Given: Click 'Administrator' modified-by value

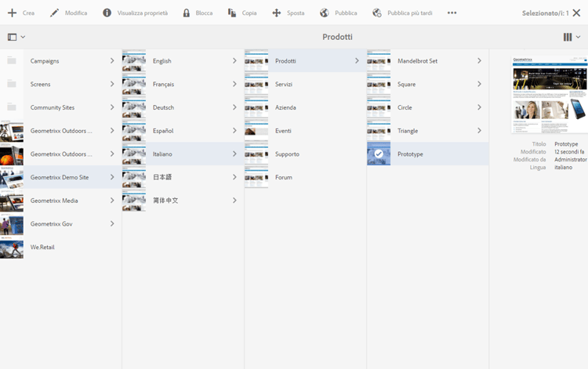Looking at the screenshot, I should click(x=571, y=159).
